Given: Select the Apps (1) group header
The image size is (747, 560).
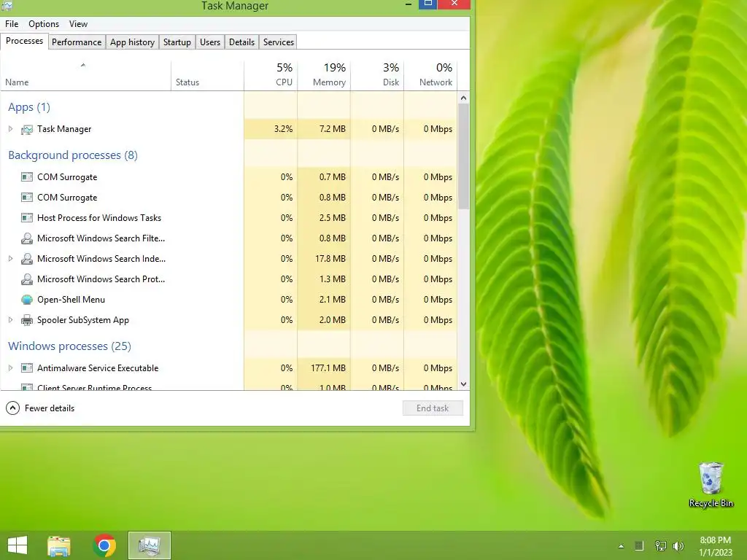Looking at the screenshot, I should coord(29,107).
